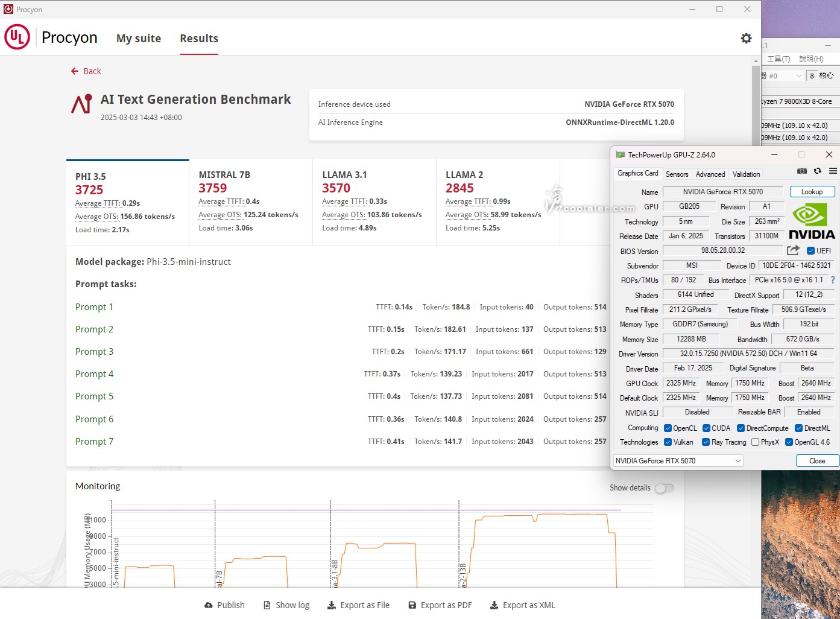840x619 pixels.
Task: Click the Memory Size 12288 MB field
Action: pyautogui.click(x=691, y=339)
